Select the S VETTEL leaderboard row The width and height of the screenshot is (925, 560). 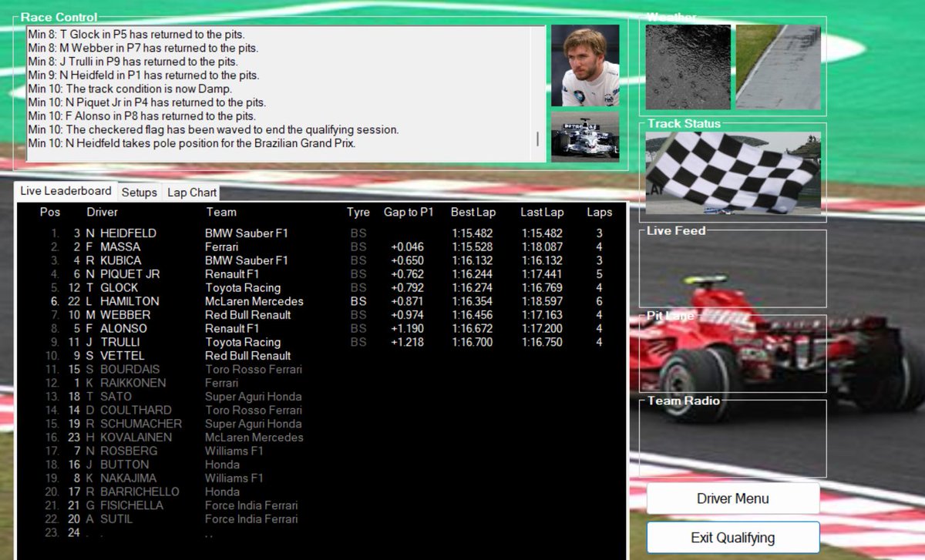[322, 356]
